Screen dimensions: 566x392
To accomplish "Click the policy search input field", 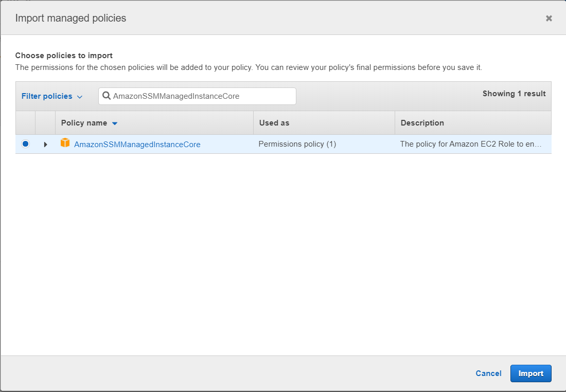I will [197, 96].
